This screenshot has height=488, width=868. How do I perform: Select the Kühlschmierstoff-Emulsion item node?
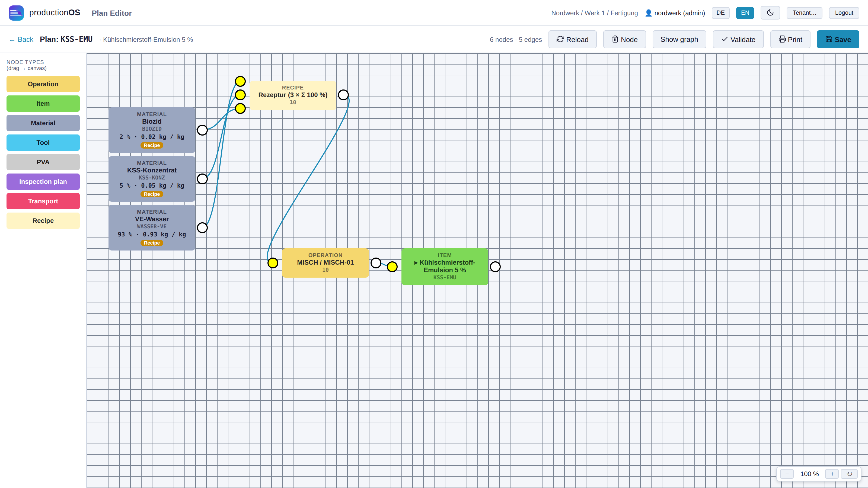tap(445, 267)
